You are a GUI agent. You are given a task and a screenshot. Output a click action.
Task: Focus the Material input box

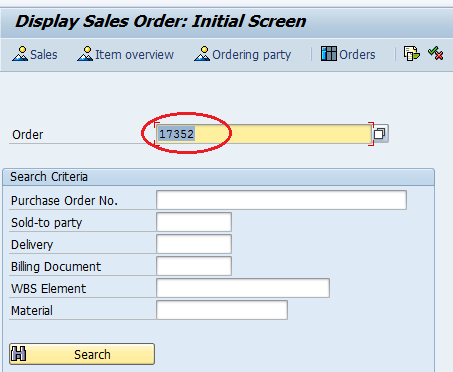(x=222, y=310)
